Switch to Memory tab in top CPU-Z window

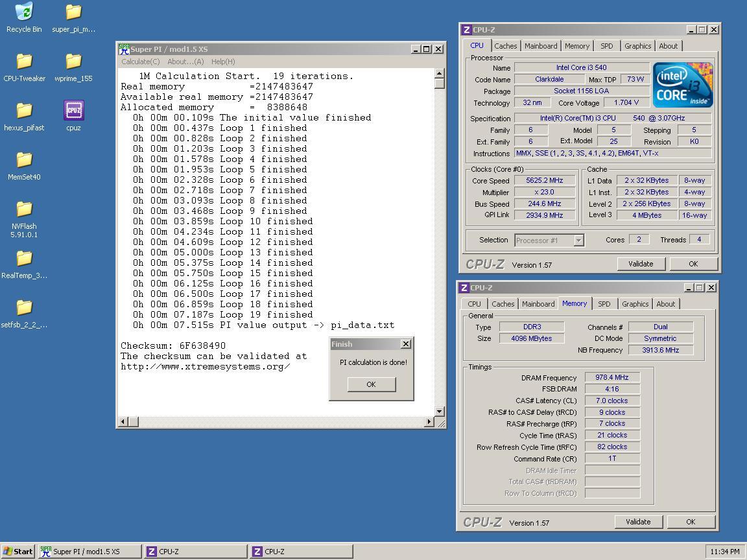pos(577,46)
